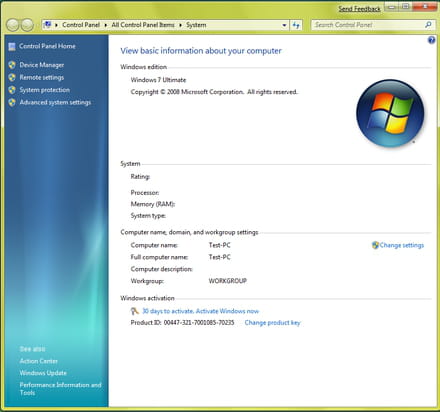
Task: Click Product ID 00447-321-7001085-70235
Action: pyautogui.click(x=182, y=323)
